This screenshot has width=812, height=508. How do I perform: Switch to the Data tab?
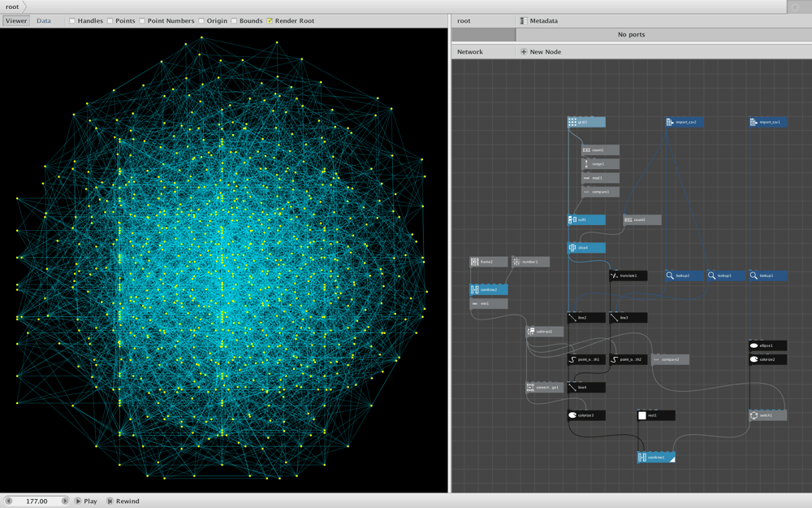(x=44, y=21)
